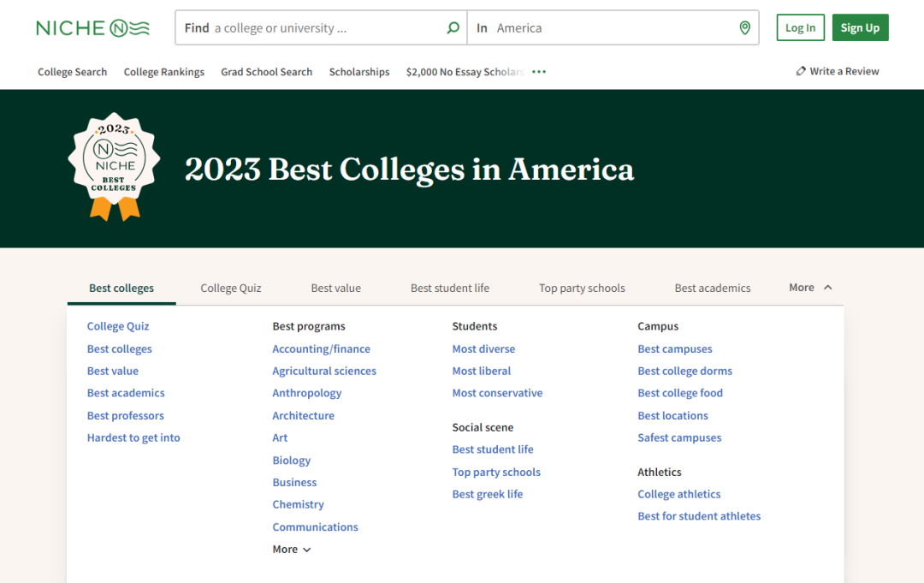
Task: Click the pencil Write a Review icon
Action: (801, 72)
